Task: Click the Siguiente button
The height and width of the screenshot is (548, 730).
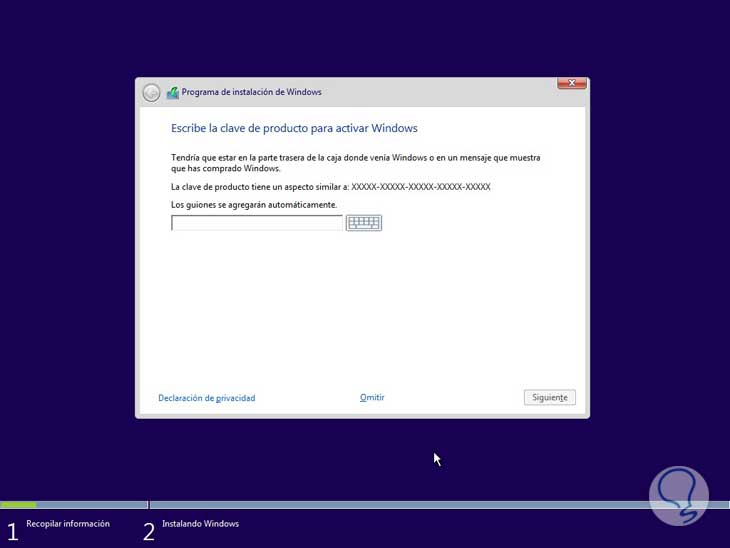Action: click(x=550, y=397)
